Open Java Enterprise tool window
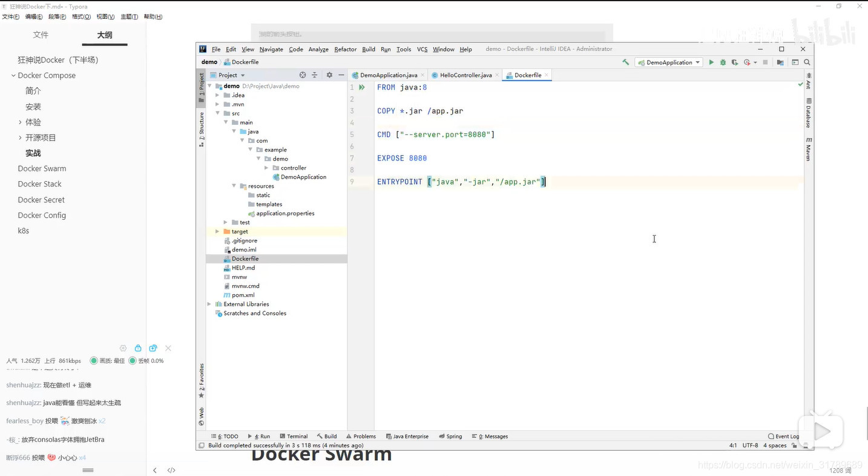 [407, 436]
